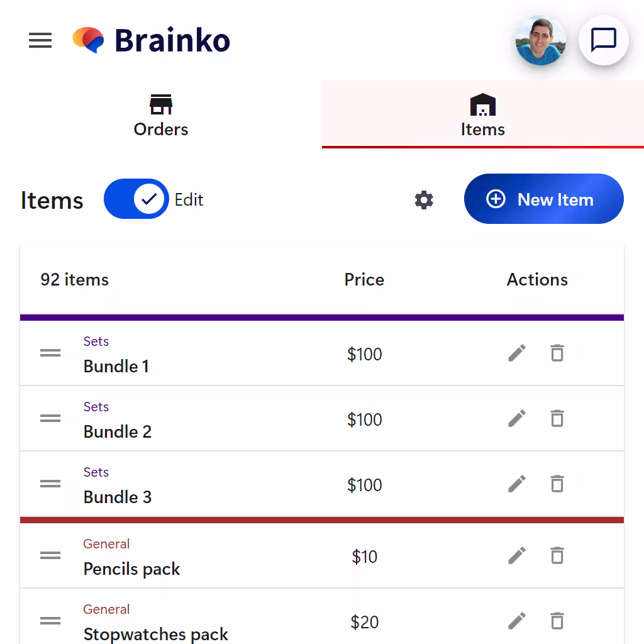Open items settings gear
The image size is (644, 644).
pos(424,200)
